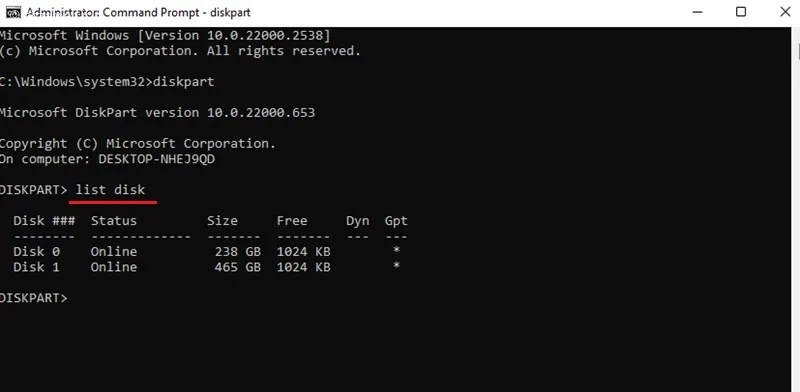Viewport: 800px width, 392px height.
Task: Click the Command Prompt icon in title bar
Action: point(13,12)
